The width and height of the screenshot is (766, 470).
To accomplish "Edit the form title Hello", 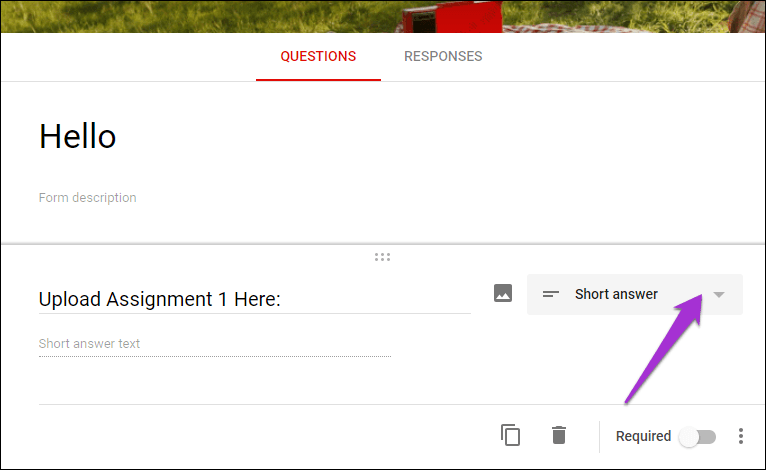I will (x=77, y=136).
